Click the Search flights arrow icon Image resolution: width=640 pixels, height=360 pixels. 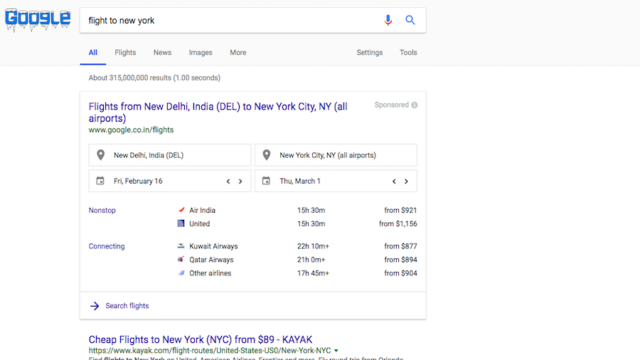[x=95, y=306]
